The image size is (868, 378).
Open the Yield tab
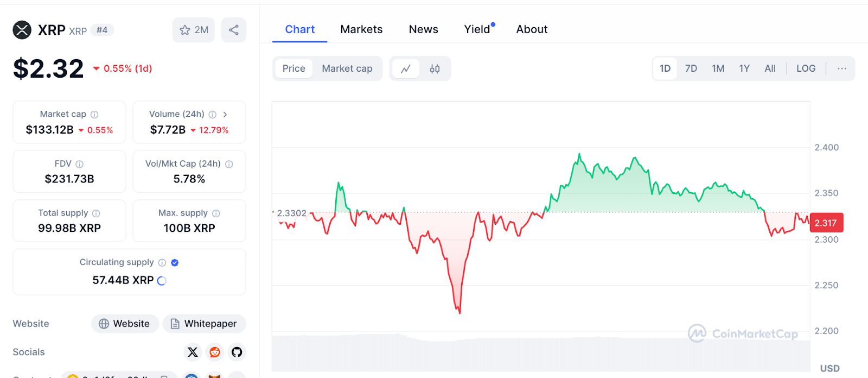coord(477,29)
